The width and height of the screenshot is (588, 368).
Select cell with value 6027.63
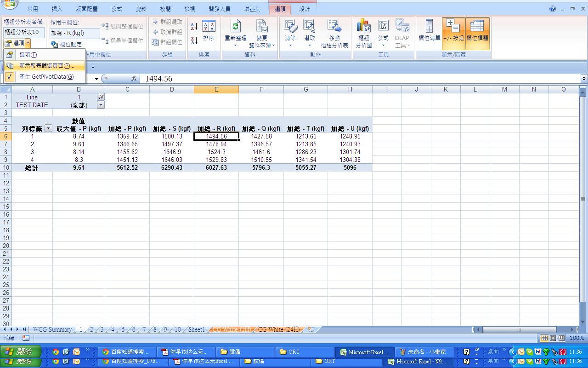[x=216, y=168]
